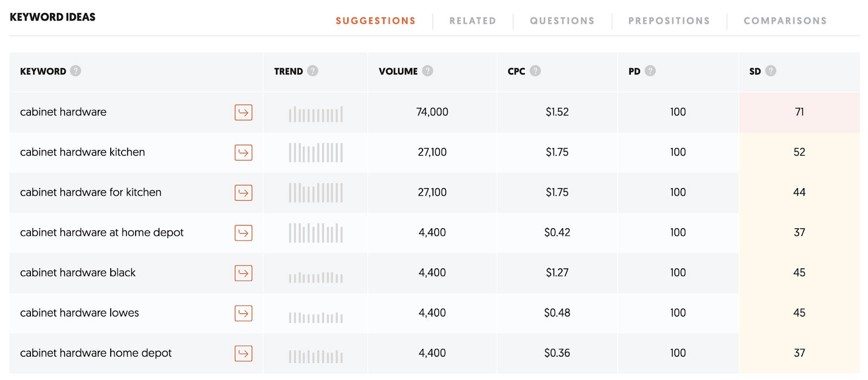Click help icon next to SD header
The width and height of the screenshot is (868, 380).
pyautogui.click(x=770, y=70)
